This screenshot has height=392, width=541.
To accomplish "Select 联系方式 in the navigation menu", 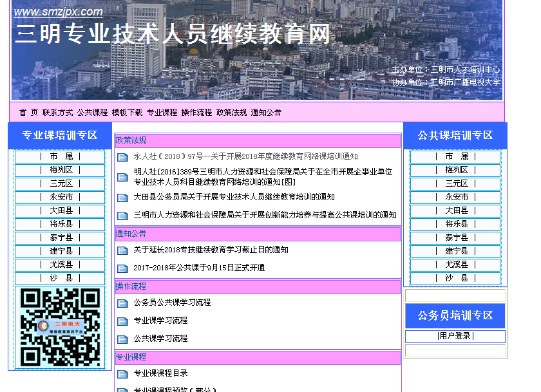I will tap(58, 113).
